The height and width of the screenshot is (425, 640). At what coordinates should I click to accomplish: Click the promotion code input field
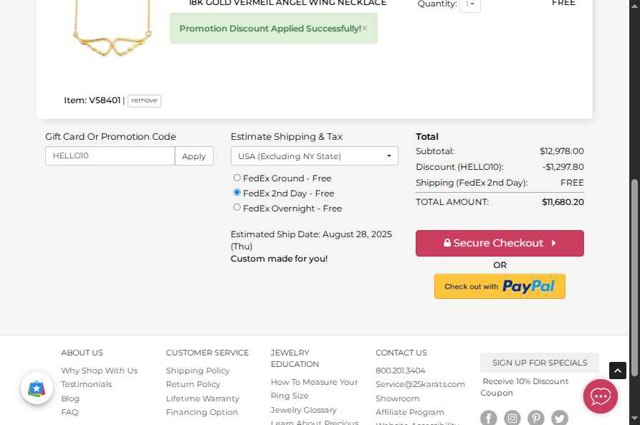(x=110, y=156)
